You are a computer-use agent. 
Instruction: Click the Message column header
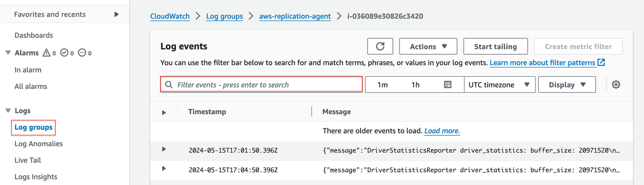click(x=337, y=112)
